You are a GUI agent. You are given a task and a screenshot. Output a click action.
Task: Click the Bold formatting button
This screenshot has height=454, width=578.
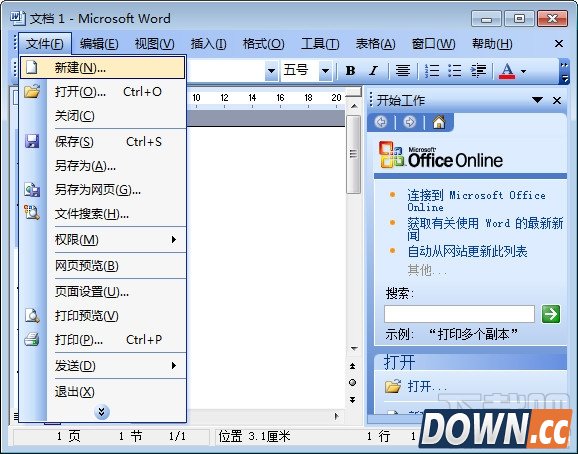351,70
